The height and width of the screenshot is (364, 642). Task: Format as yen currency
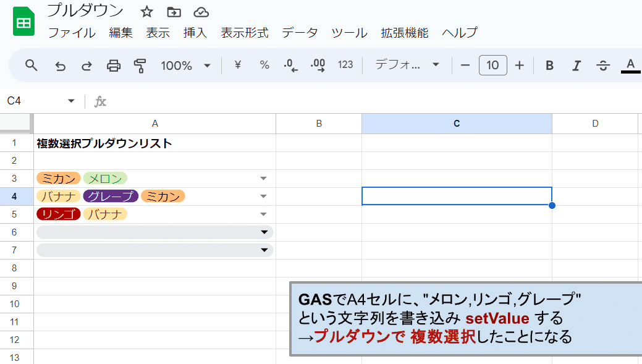[x=237, y=65]
